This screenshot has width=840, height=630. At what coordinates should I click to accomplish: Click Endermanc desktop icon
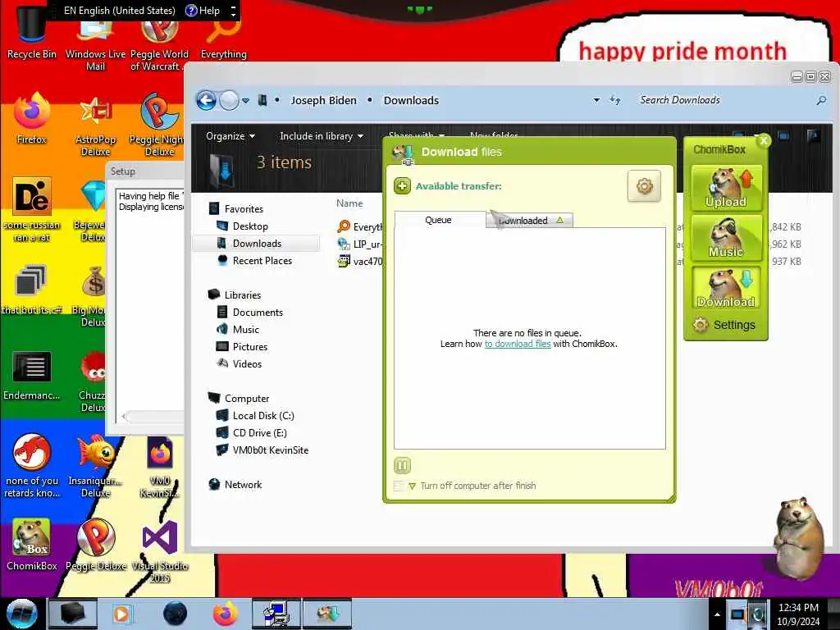[x=32, y=375]
